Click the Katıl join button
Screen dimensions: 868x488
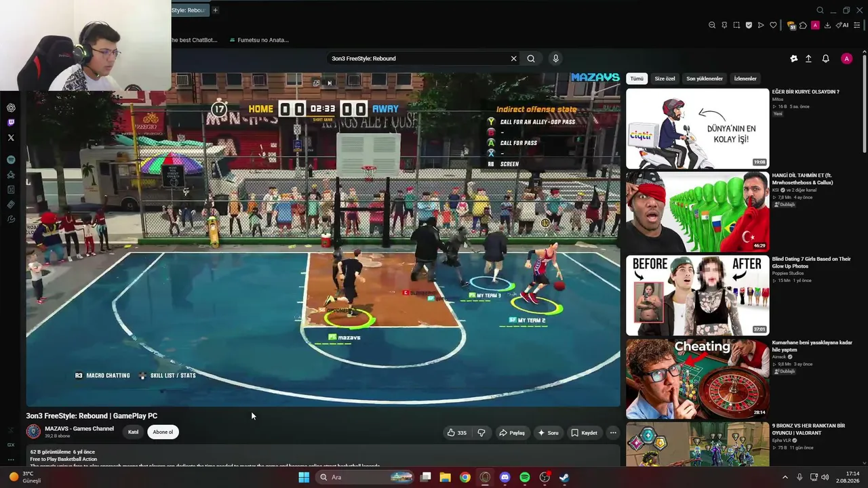pyautogui.click(x=134, y=432)
